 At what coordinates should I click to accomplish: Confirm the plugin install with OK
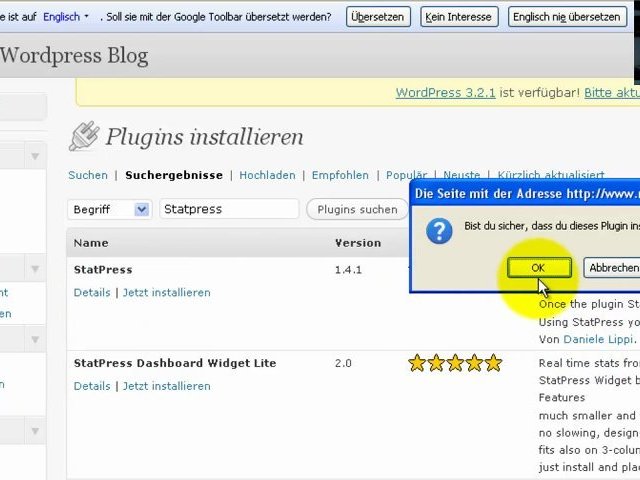click(x=538, y=268)
